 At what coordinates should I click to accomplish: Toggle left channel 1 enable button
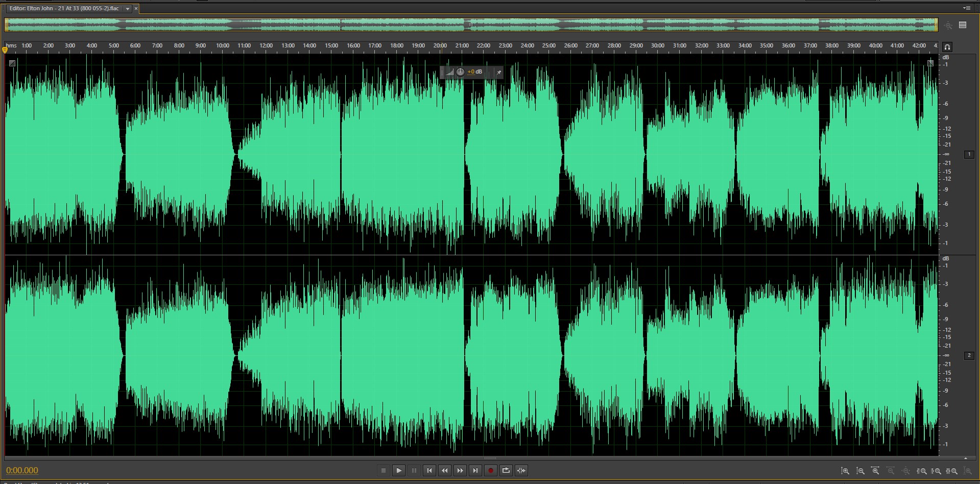969,154
